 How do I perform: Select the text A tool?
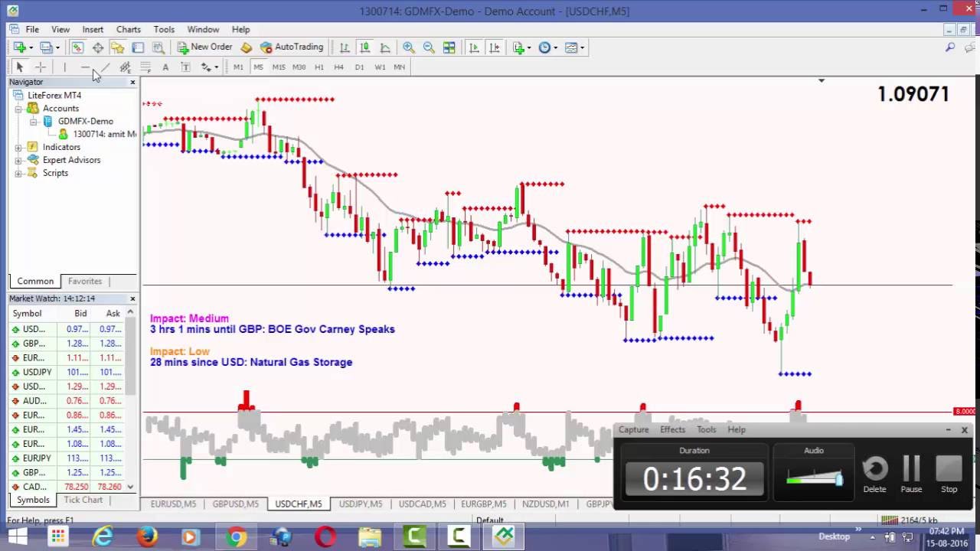[x=165, y=67]
